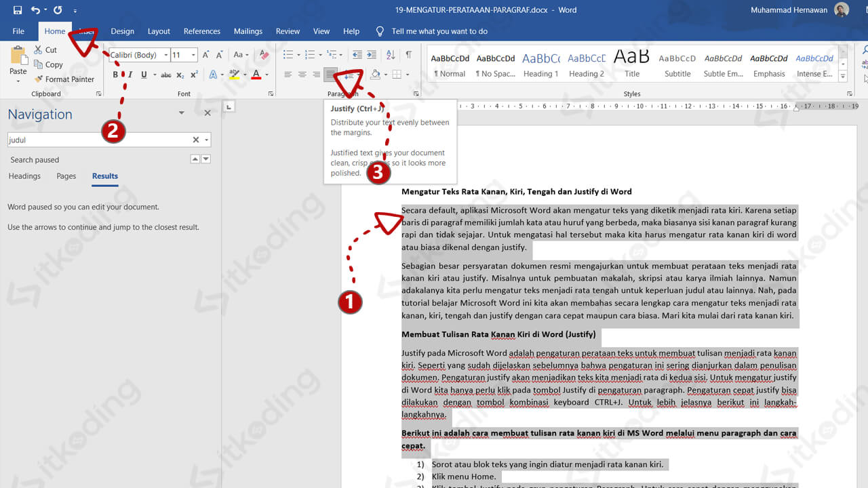Jump to previous search result arrow
The width and height of the screenshot is (868, 488).
click(195, 159)
